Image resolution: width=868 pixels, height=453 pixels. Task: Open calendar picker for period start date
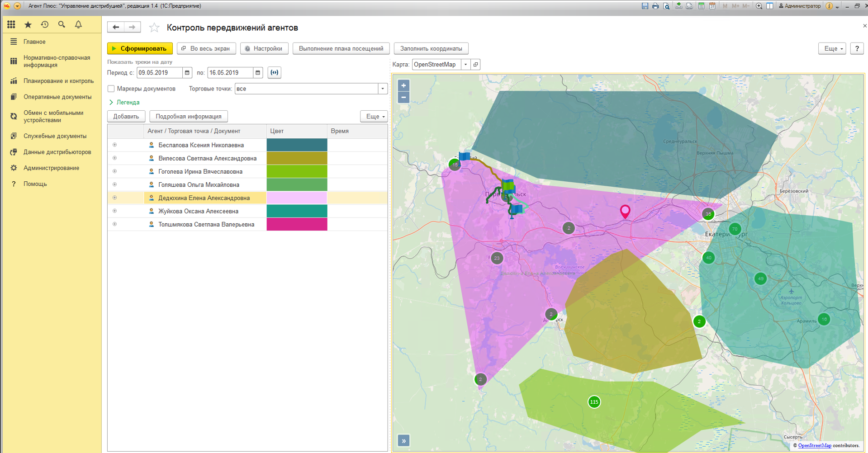[x=187, y=73]
